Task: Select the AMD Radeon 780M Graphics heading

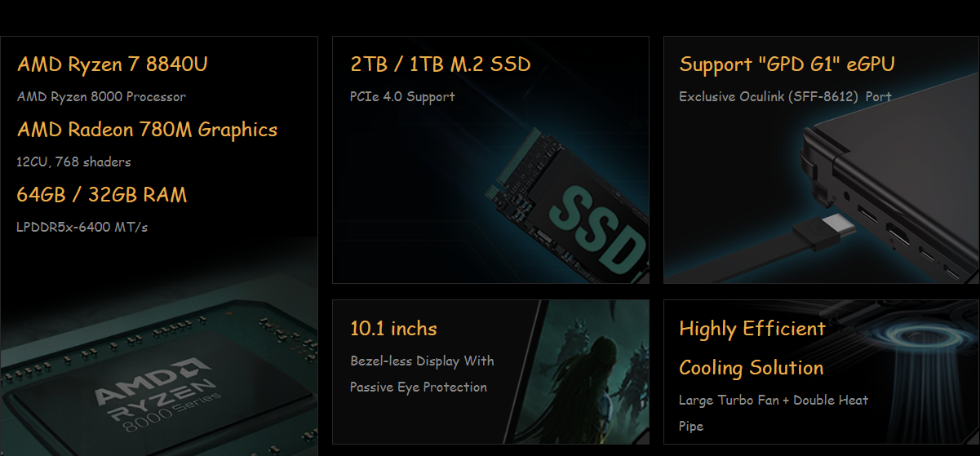Action: click(148, 129)
